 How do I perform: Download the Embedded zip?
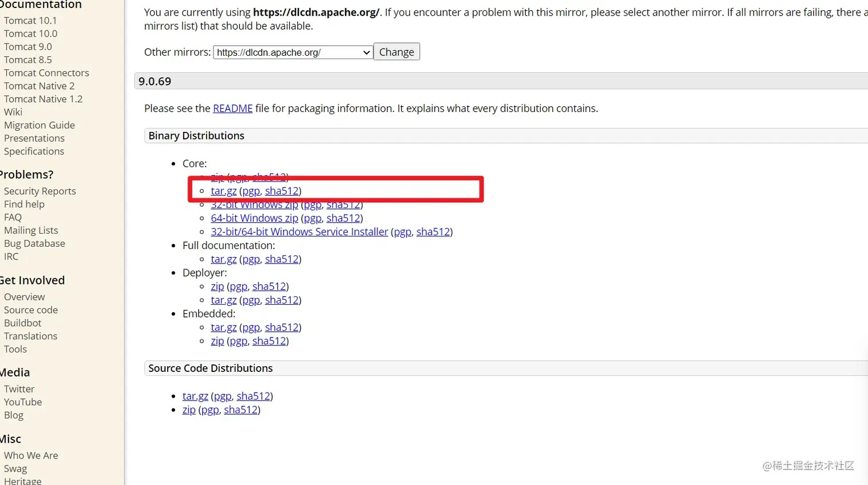(217, 342)
